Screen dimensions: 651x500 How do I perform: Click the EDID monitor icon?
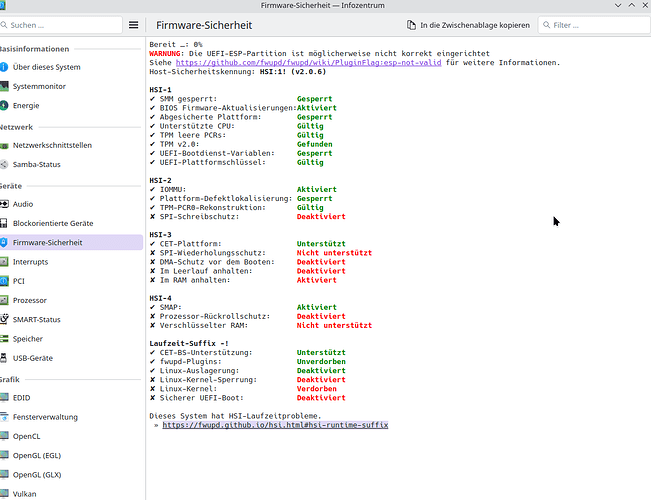tap(4, 397)
